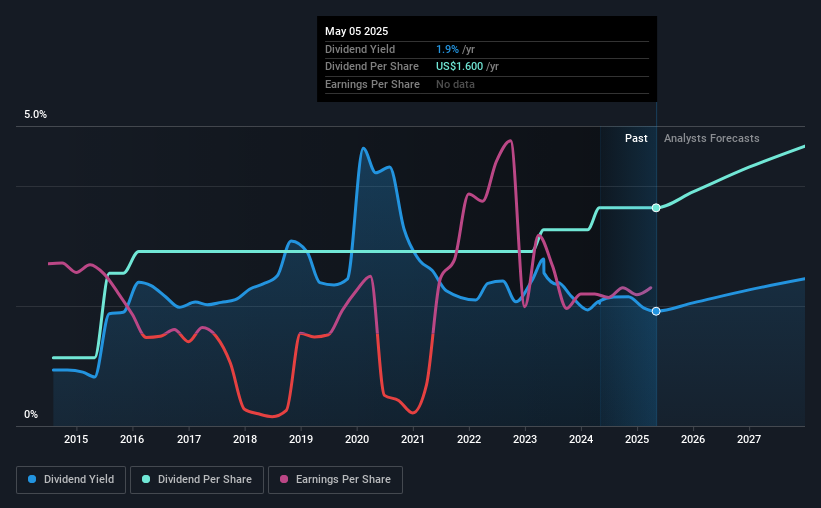
Task: Click the 2026 x-axis label
Action: tap(693, 439)
